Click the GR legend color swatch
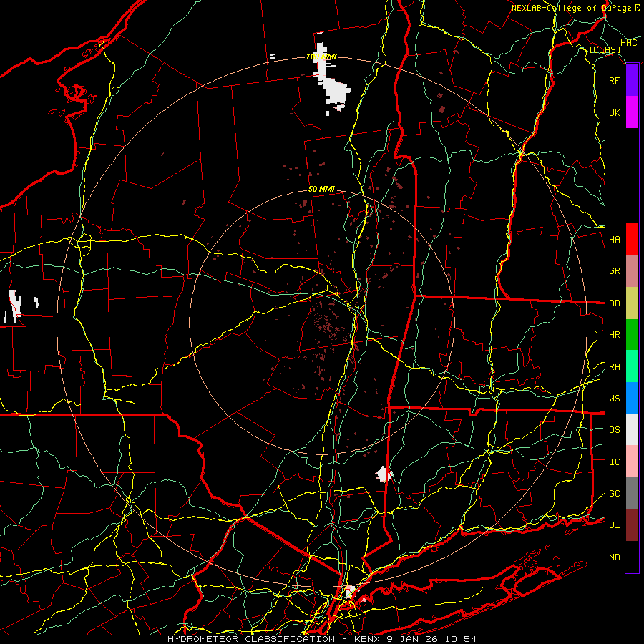The height and width of the screenshot is (644, 644). pos(632,271)
